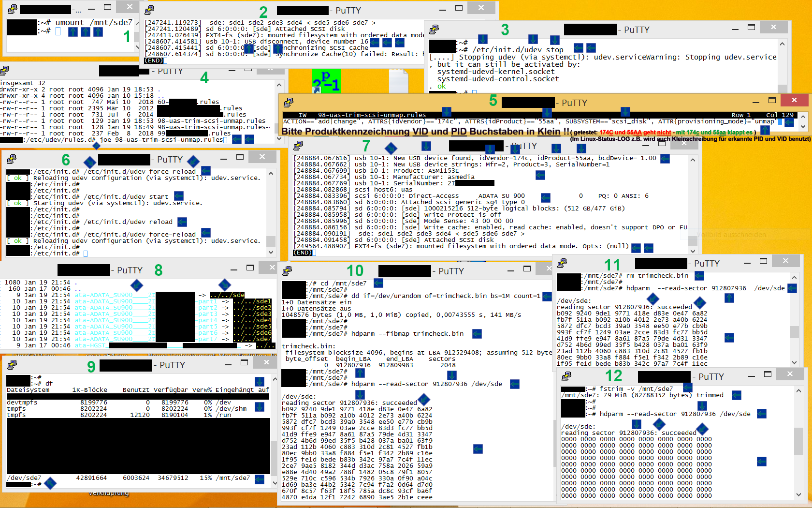
Task: Click the PuTTY icon on window 5's orange title bar
Action: tap(289, 102)
